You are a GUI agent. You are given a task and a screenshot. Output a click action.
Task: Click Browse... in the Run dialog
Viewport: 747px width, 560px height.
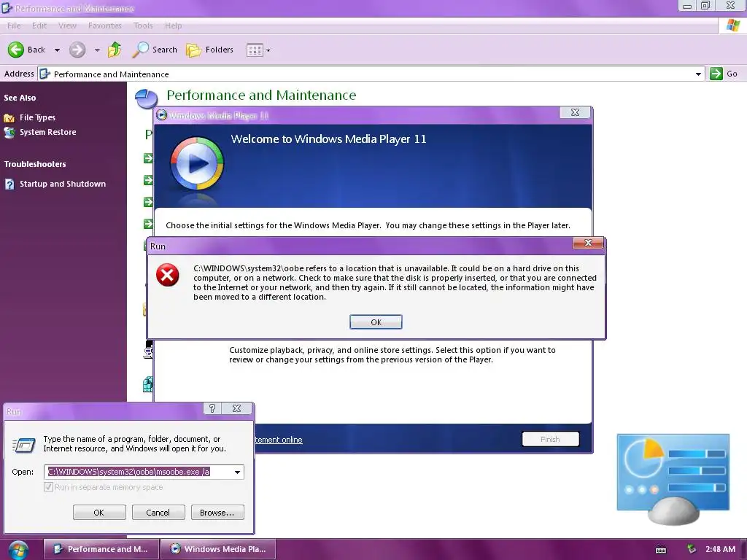pyautogui.click(x=217, y=513)
